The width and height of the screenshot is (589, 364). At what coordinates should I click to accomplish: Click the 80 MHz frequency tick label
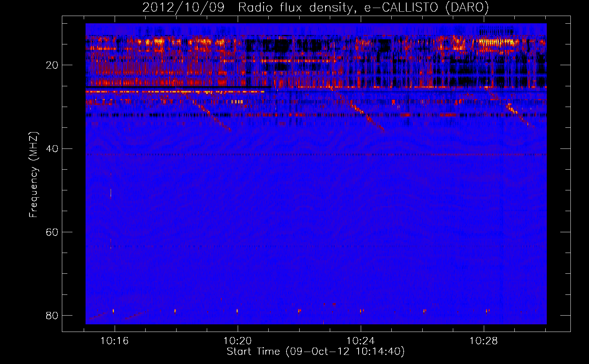pyautogui.click(x=52, y=315)
